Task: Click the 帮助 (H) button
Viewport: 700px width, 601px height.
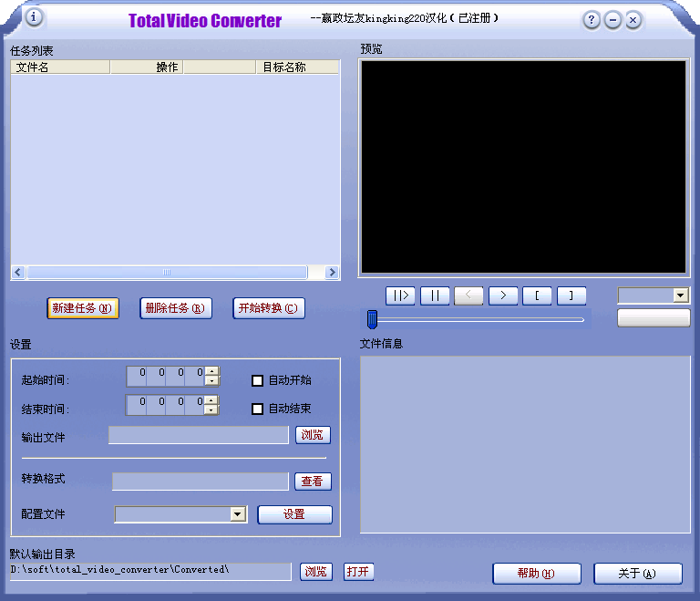Action: pos(537,574)
